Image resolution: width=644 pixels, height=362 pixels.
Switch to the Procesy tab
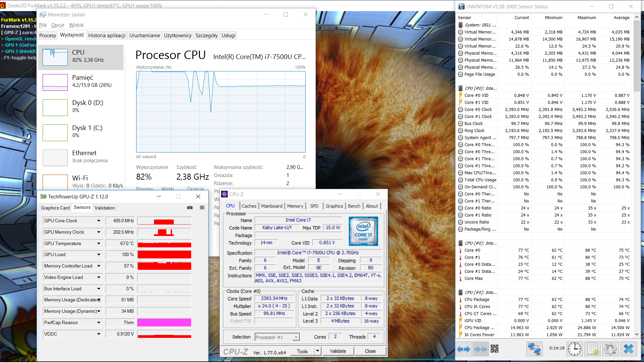coord(48,36)
